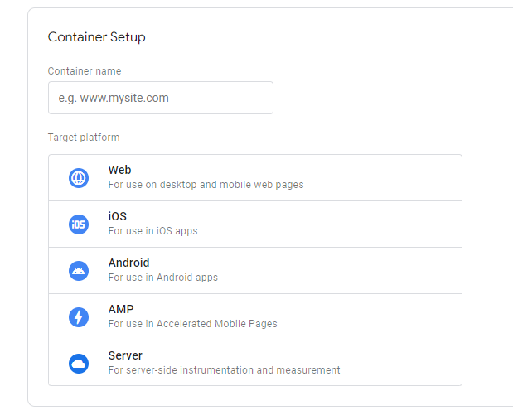Pick the Android platform title
513x420 pixels.
(x=129, y=263)
